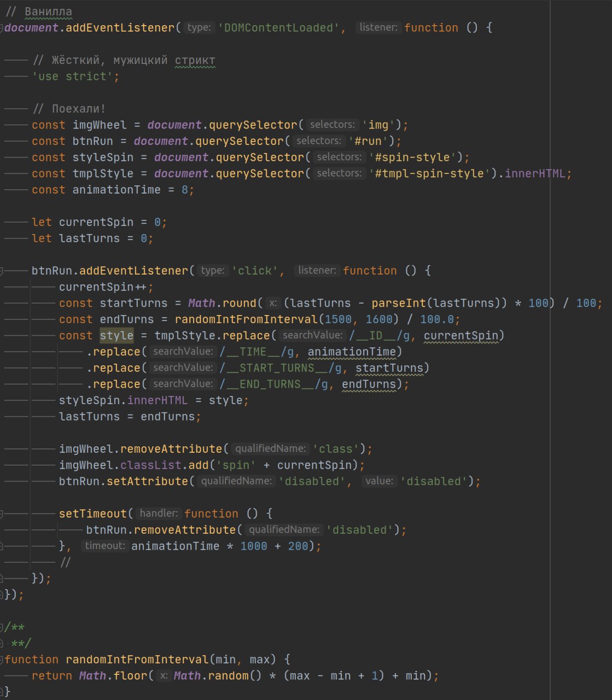This screenshot has height=700, width=612.
Task: Click the /__START_TURNS__/g regex
Action: click(x=281, y=368)
